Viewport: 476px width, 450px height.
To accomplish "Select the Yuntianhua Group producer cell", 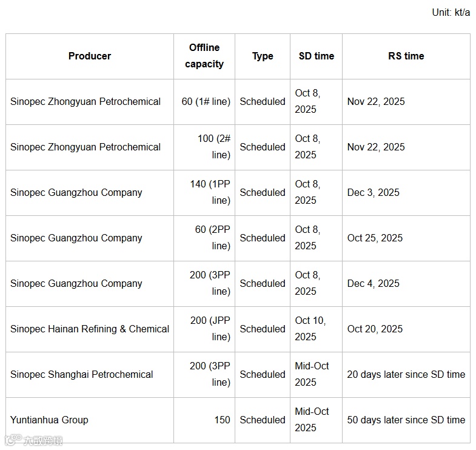I will click(49, 420).
